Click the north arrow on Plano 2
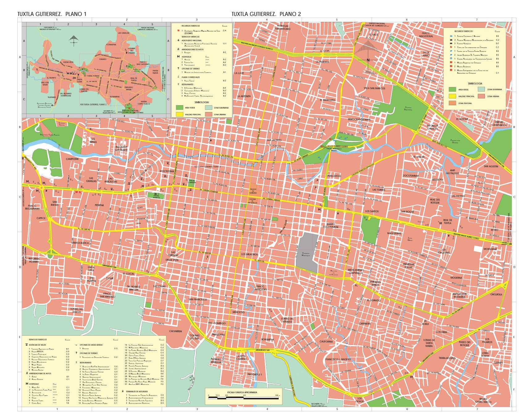This screenshot has height=420, width=525. coord(368,60)
